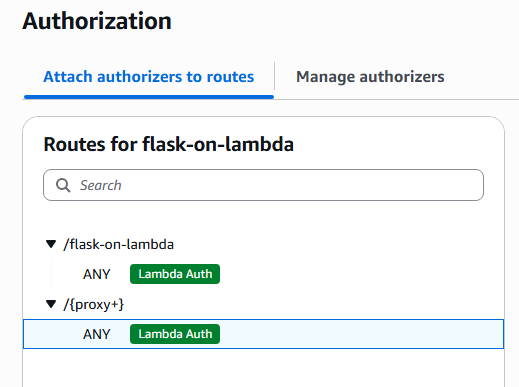Collapse the /flask-on-lambda route triangle
This screenshot has height=387, width=519.
tap(51, 244)
